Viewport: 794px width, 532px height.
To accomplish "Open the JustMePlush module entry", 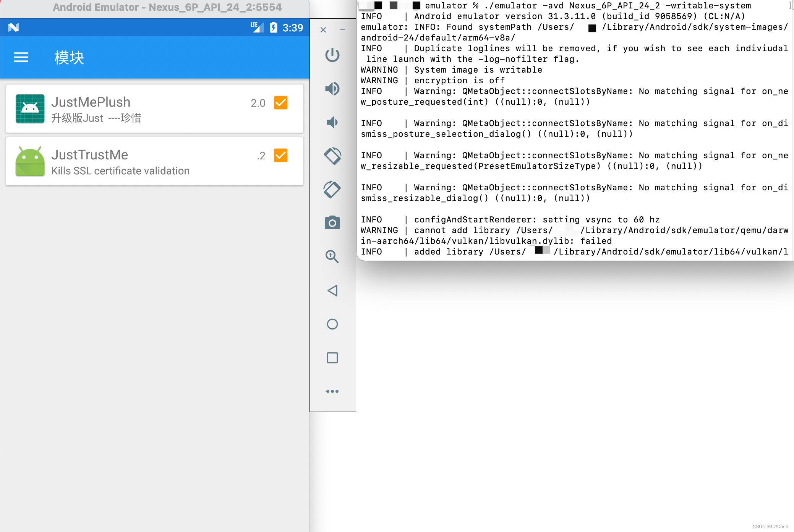I will click(x=155, y=109).
